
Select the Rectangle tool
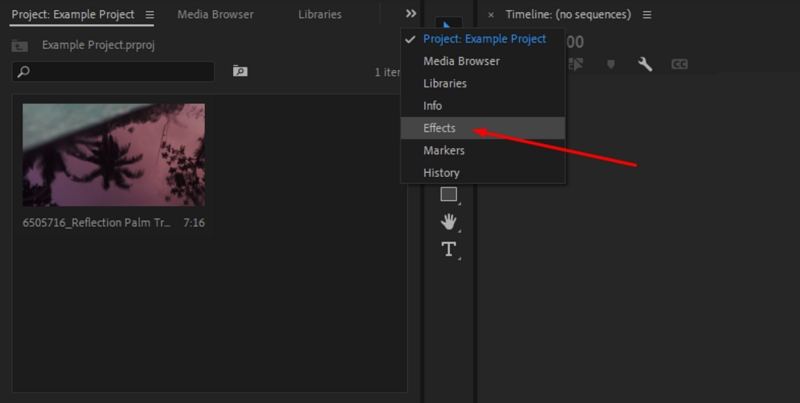[x=449, y=194]
